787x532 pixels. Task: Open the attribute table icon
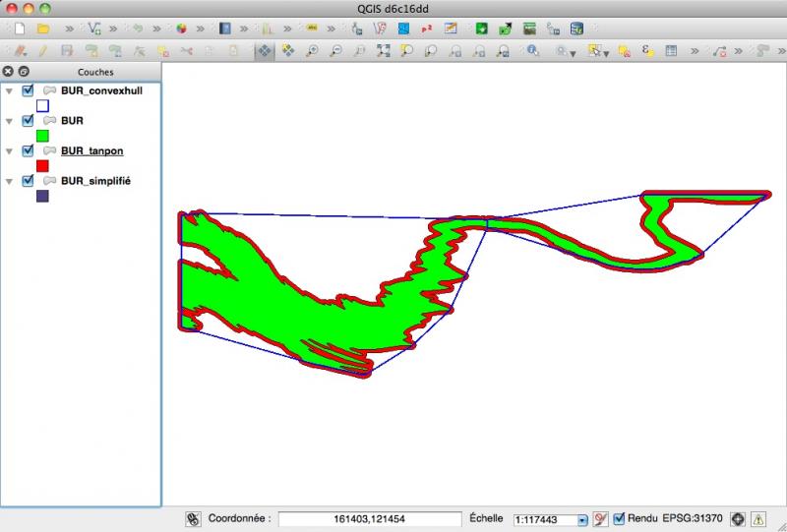point(671,50)
